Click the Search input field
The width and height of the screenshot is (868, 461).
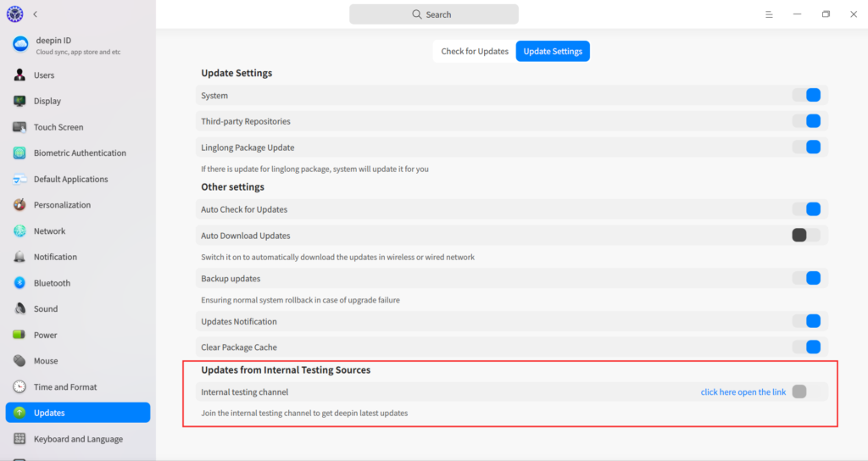click(x=434, y=14)
